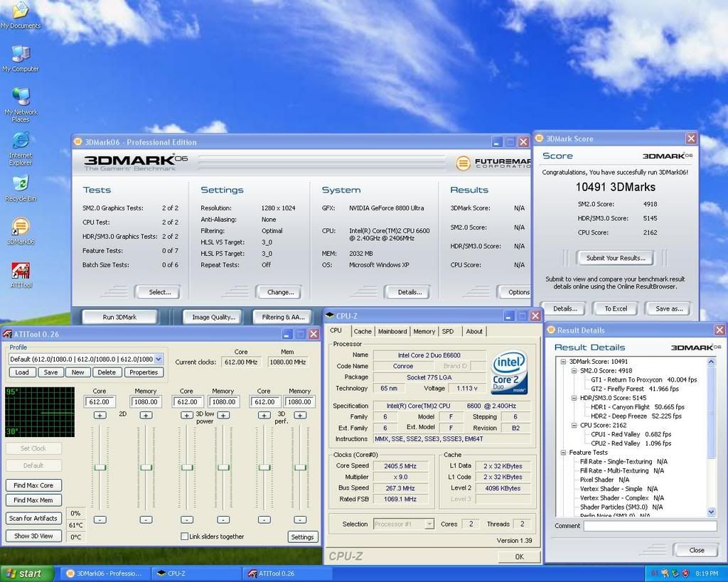This screenshot has width=728, height=582.
Task: Open the My Documents desktop icon
Action: 20,11
